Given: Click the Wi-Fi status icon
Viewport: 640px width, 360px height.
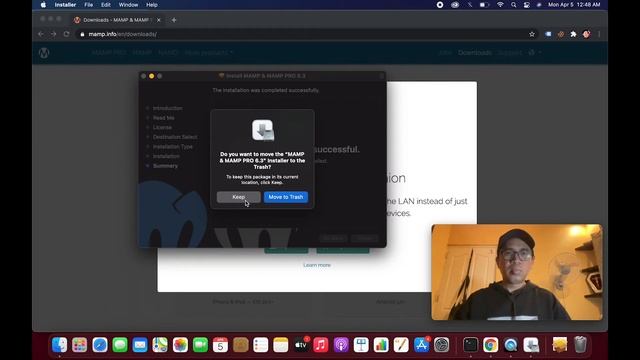Looking at the screenshot, I should 500,5.
